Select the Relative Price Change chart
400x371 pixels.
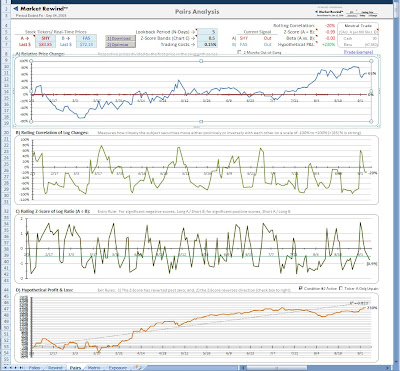[197, 91]
